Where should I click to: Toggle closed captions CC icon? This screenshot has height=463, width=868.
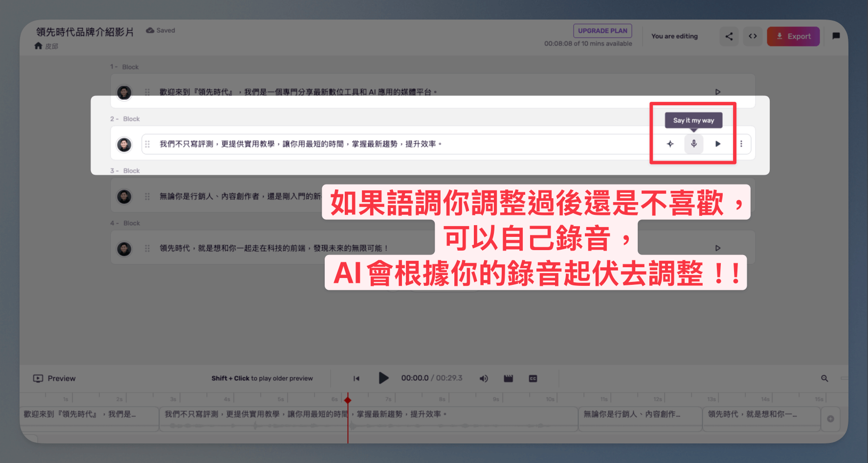(533, 378)
